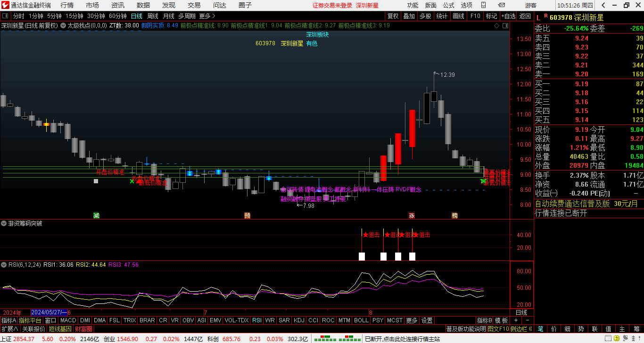This screenshot has width=644, height=343.
Task: Open the 画线 drawing tools
Action: (458, 16)
